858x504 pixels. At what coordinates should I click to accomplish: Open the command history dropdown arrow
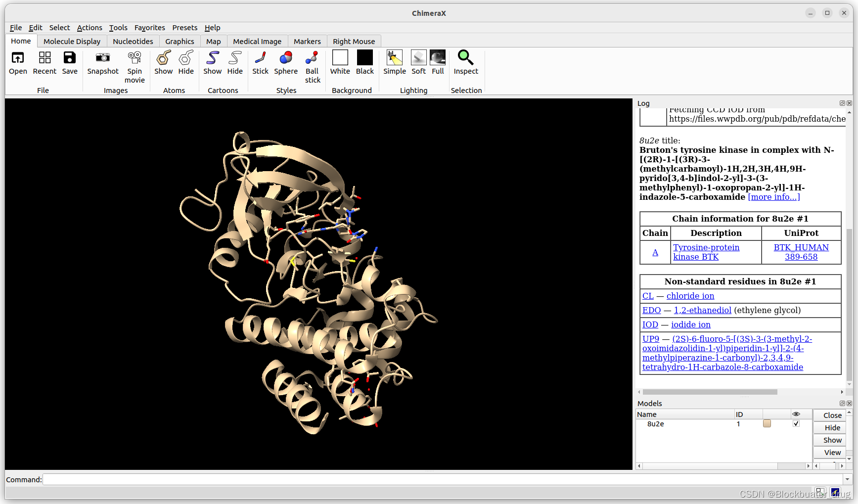click(847, 479)
